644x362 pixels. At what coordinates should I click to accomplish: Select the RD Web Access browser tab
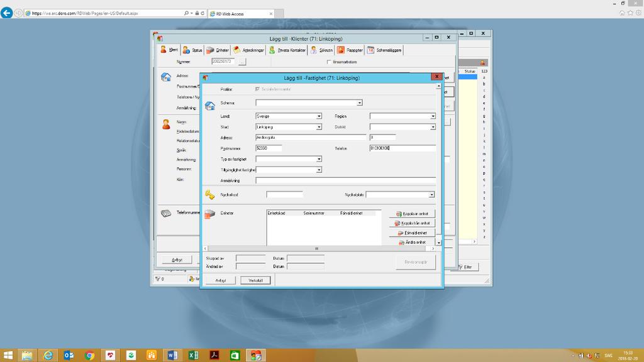(x=241, y=14)
